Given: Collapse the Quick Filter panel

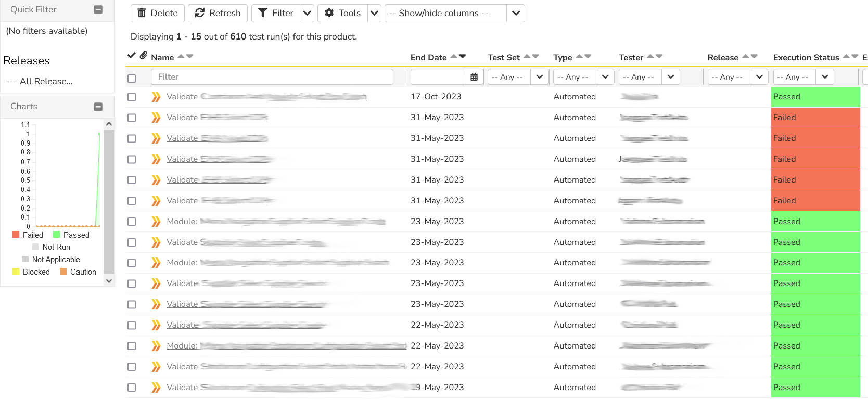Looking at the screenshot, I should point(98,9).
